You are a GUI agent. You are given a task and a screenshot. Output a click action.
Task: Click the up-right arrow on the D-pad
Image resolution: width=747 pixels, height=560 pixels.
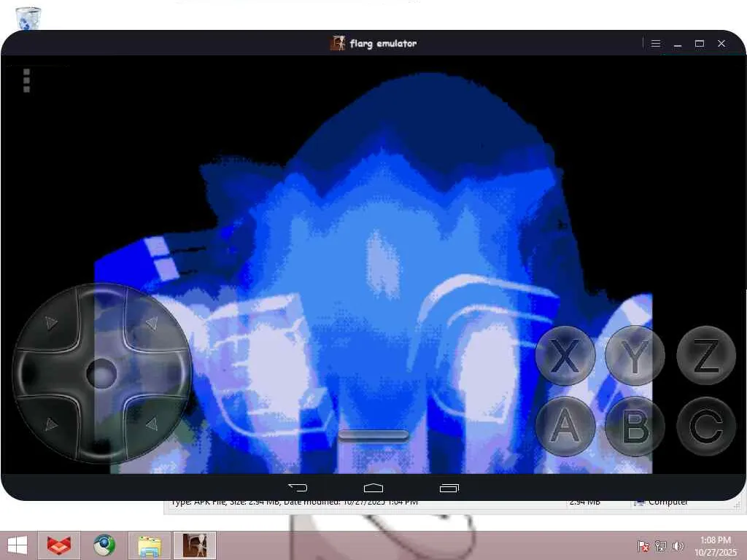click(x=152, y=323)
